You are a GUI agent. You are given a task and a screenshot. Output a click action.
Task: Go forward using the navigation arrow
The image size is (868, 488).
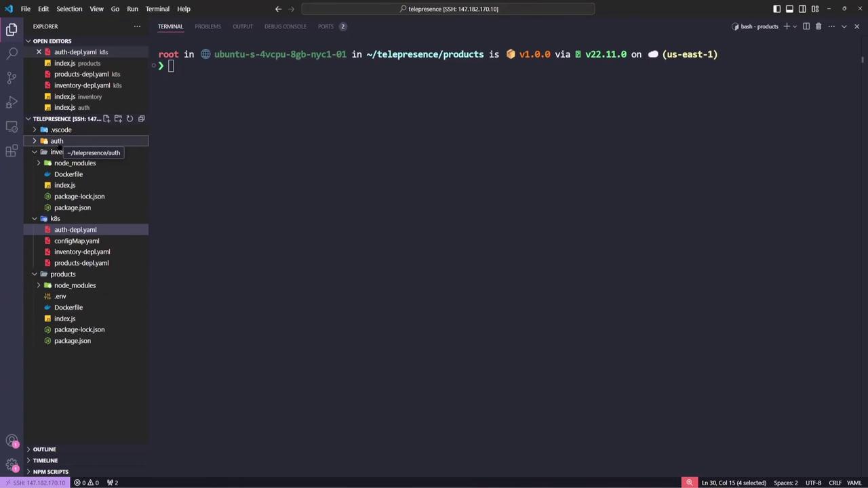coord(292,9)
